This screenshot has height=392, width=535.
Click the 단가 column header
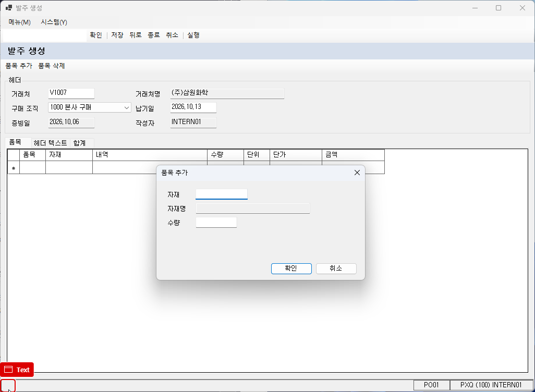[x=296, y=155]
